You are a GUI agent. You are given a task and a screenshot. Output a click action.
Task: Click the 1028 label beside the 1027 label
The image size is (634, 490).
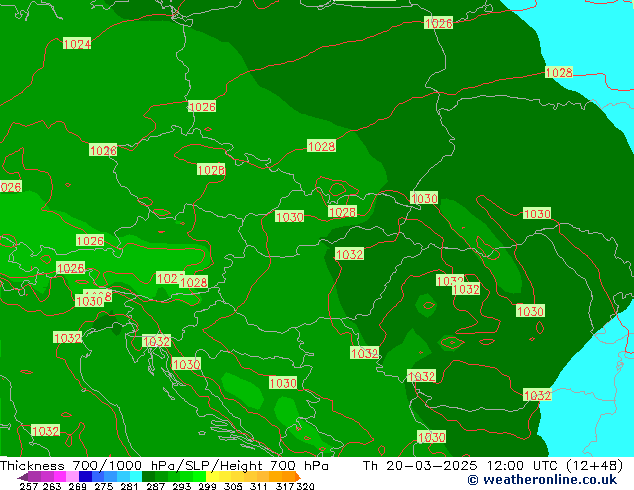click(194, 282)
